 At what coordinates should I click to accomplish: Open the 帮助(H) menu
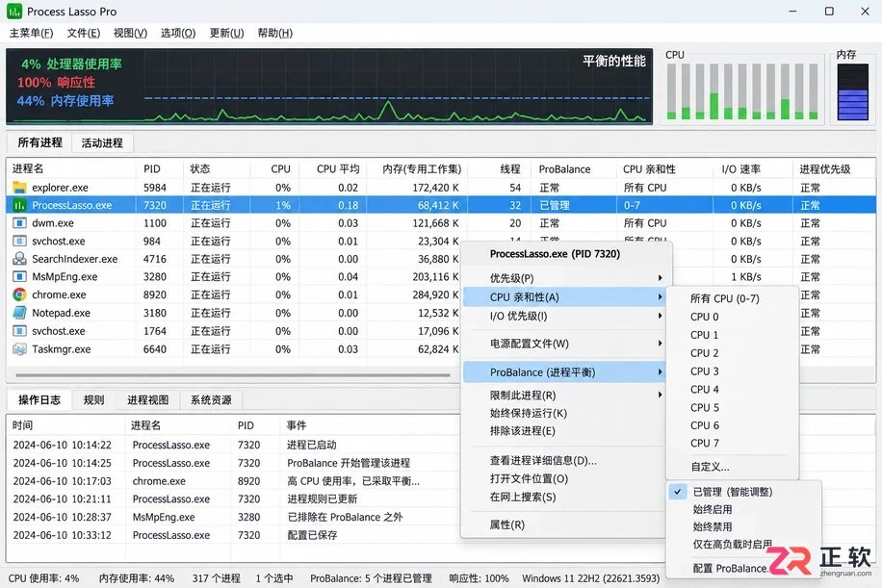click(x=275, y=33)
